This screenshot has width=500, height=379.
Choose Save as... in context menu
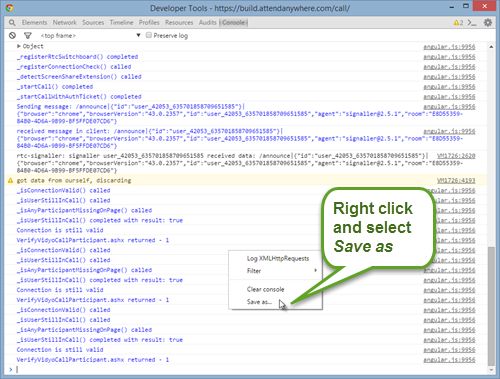(259, 302)
